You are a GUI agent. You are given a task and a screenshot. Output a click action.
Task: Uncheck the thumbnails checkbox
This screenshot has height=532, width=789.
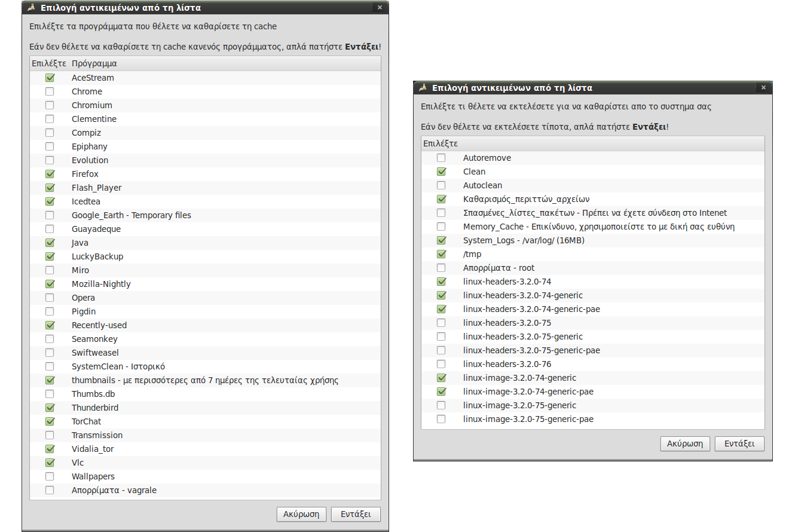click(50, 380)
